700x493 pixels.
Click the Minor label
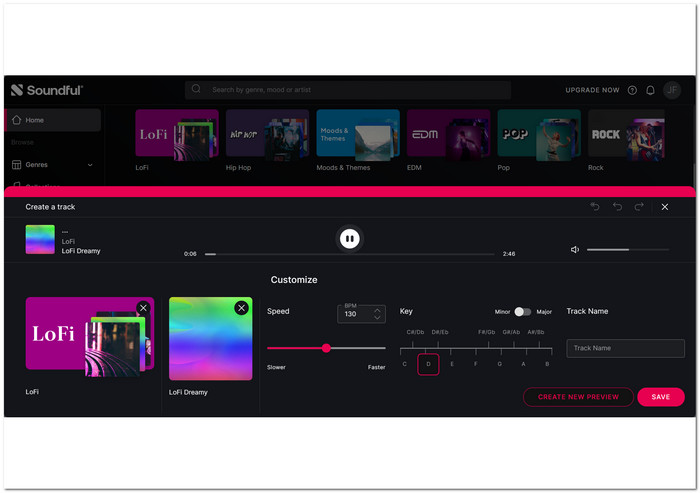[502, 312]
